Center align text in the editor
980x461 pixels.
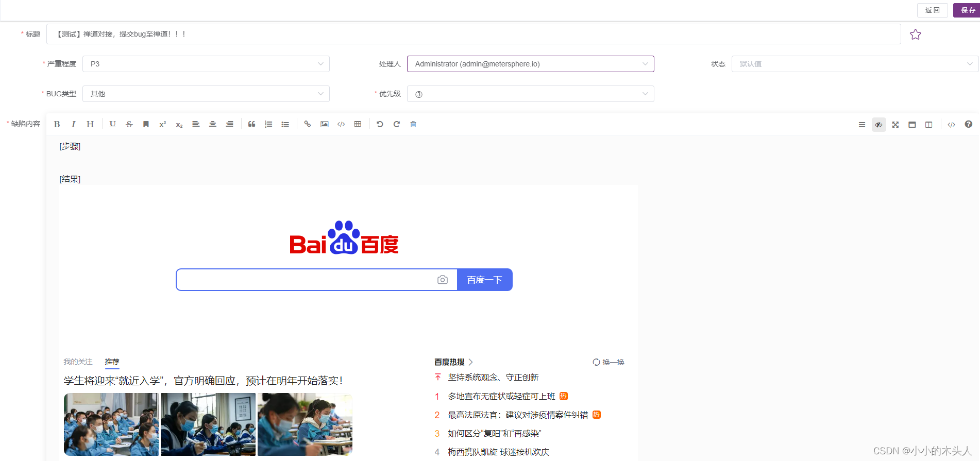click(x=213, y=124)
